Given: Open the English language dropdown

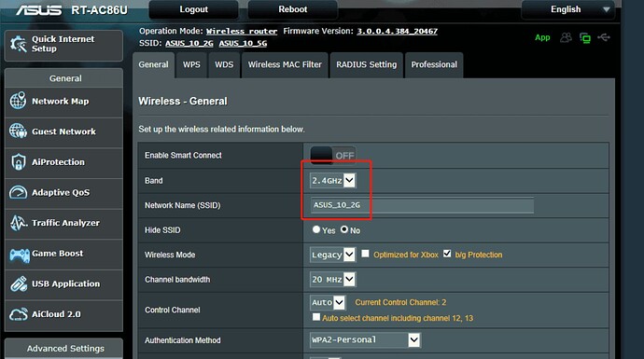Looking at the screenshot, I should coord(567,9).
